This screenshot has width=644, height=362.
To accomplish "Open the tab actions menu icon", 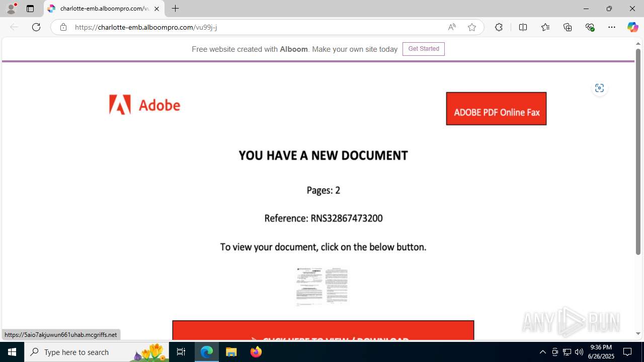I will [x=30, y=9].
